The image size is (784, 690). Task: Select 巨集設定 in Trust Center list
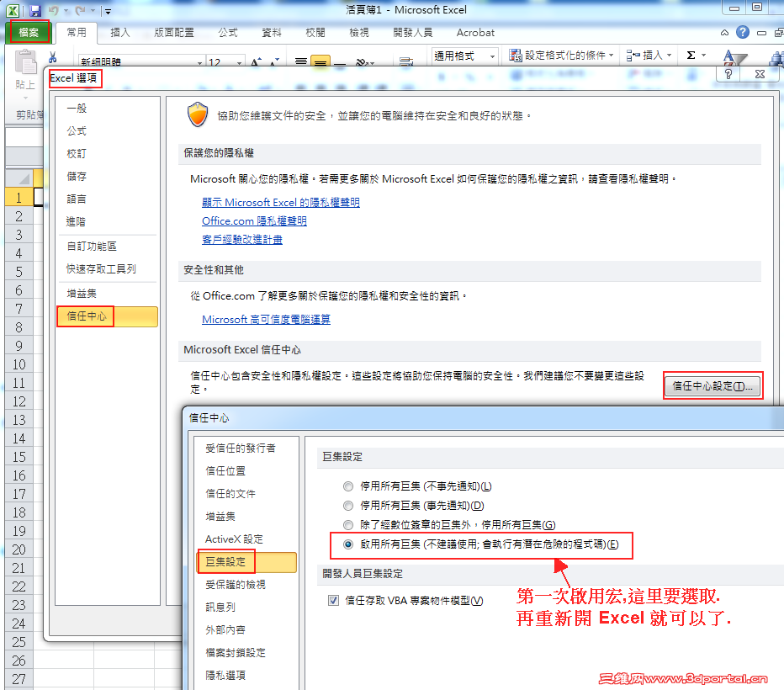tap(247, 562)
